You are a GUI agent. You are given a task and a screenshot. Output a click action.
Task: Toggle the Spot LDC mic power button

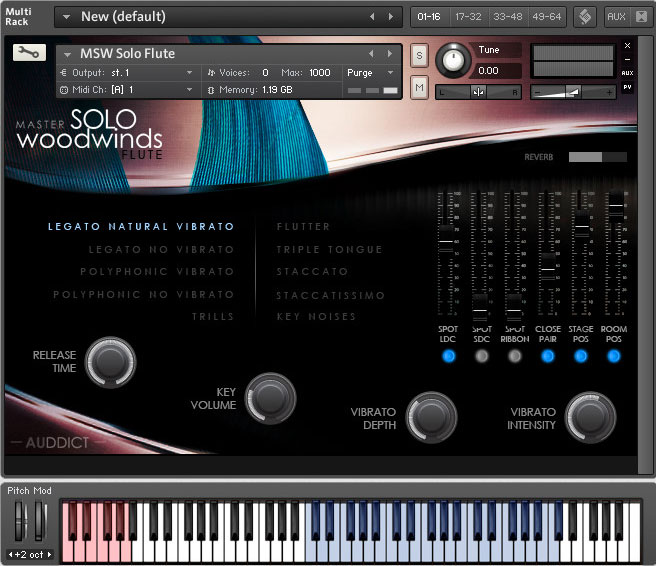(448, 356)
